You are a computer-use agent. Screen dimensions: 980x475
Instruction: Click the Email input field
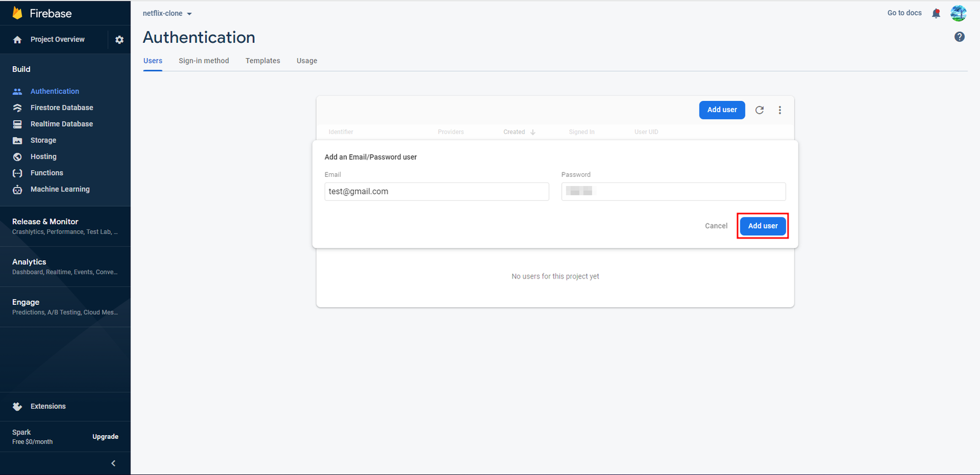[437, 192]
